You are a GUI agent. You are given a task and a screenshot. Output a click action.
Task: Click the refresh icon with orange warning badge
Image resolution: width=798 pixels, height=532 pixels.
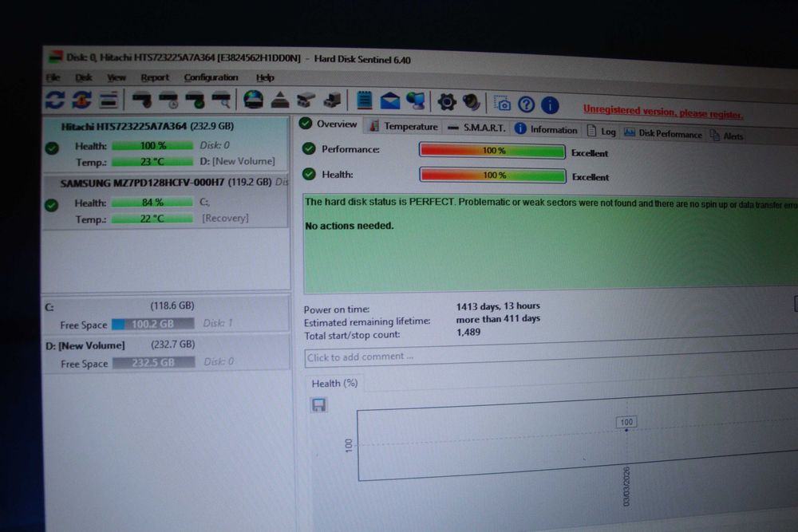coord(81,100)
